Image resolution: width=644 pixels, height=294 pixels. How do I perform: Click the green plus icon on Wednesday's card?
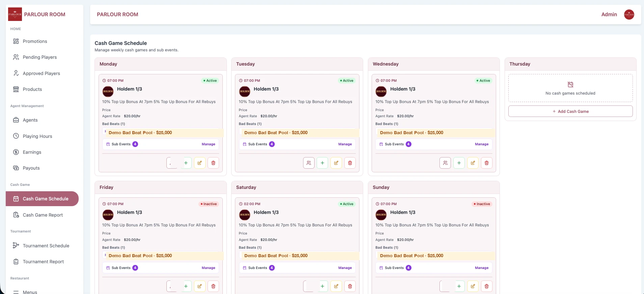click(x=459, y=163)
